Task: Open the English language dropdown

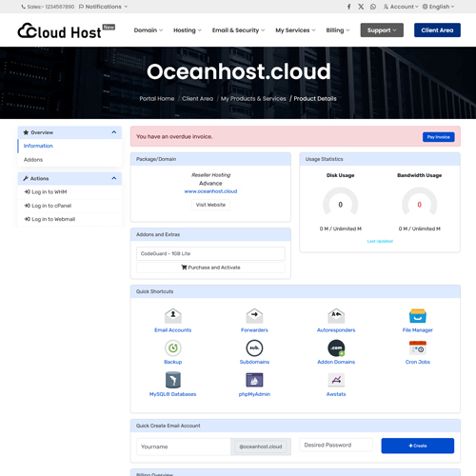Action: [x=438, y=7]
